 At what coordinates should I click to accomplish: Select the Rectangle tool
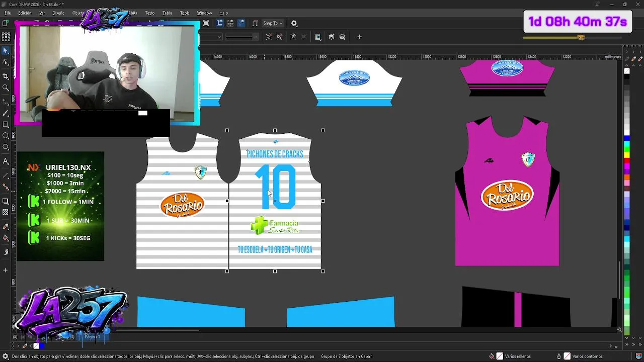click(6, 124)
